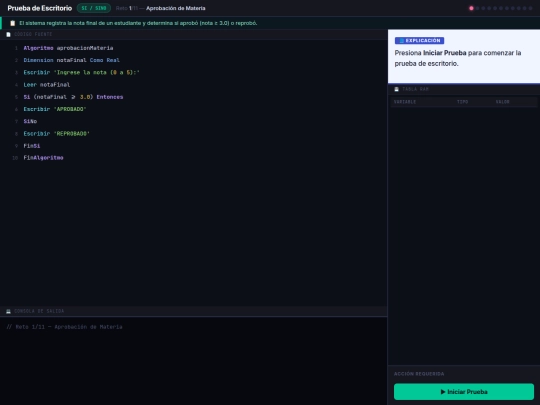
Task: Select the pink active progress dot
Action: pyautogui.click(x=471, y=8)
